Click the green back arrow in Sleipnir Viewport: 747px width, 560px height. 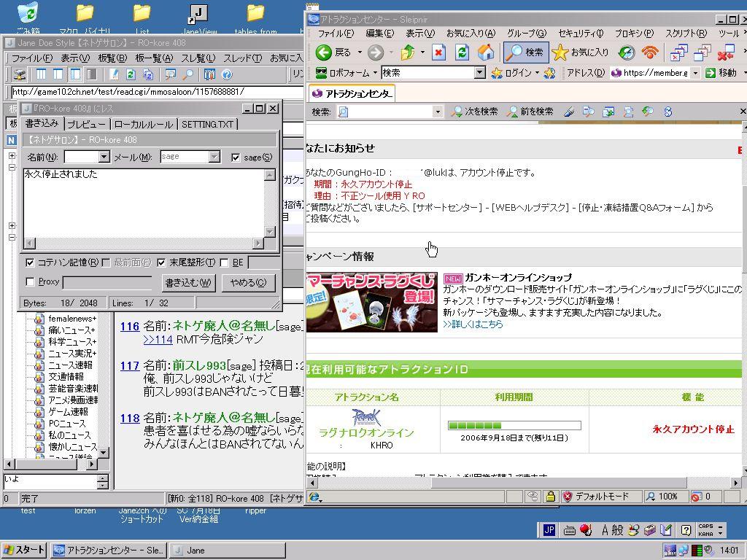click(324, 52)
